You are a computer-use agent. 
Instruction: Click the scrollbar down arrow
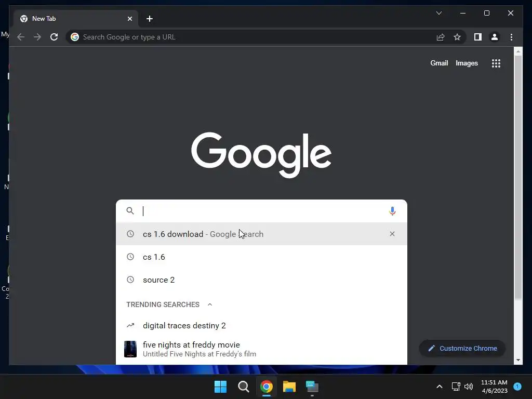coord(518,360)
